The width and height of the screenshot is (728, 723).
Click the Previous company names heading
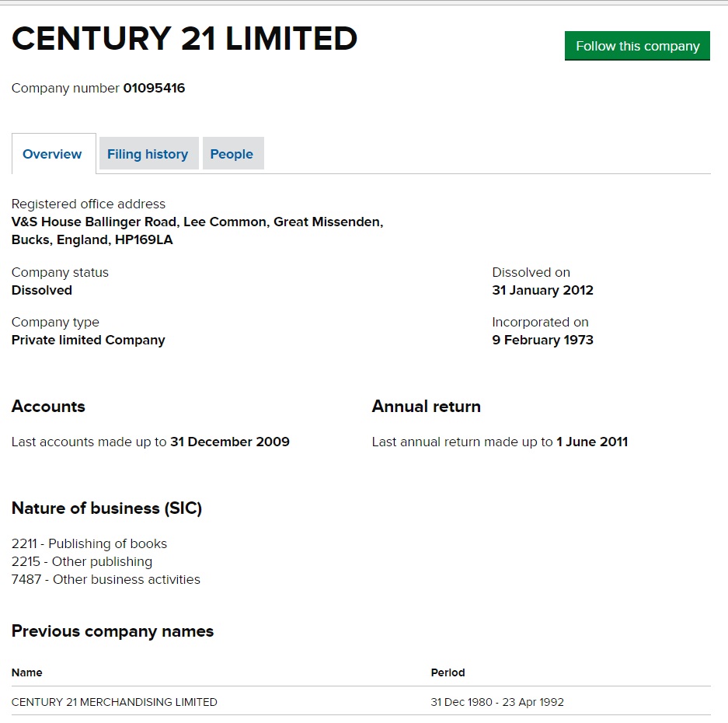(x=113, y=631)
